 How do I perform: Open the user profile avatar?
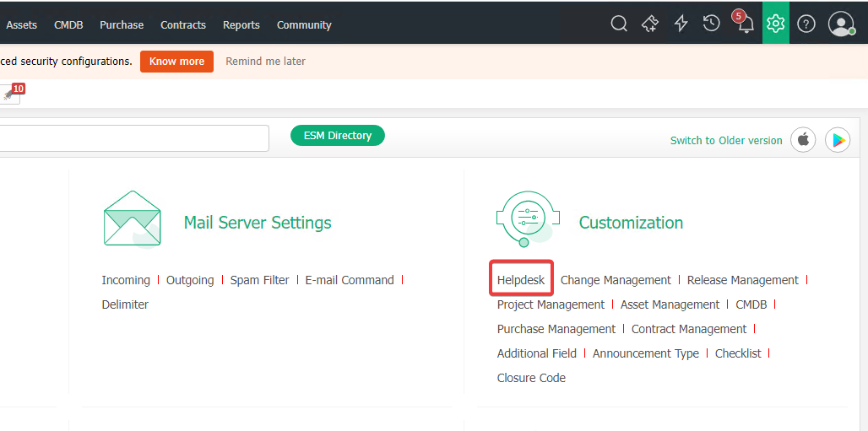click(x=841, y=24)
